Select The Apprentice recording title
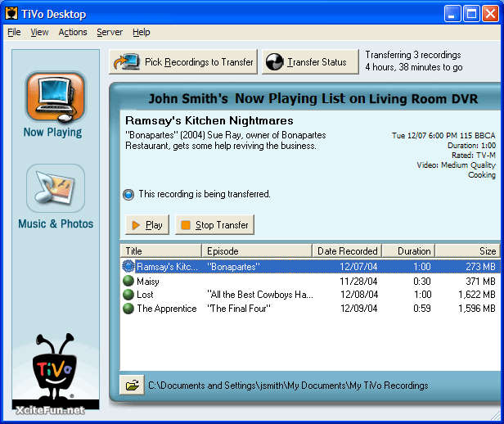This screenshot has height=424, width=504. tap(167, 309)
